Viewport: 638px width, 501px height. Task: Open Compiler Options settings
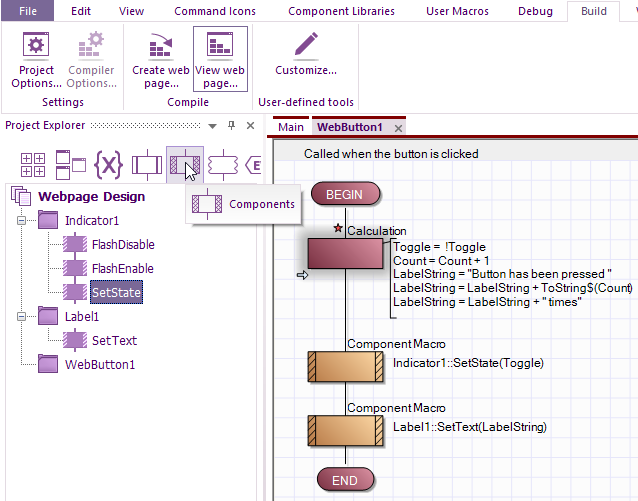(x=92, y=60)
